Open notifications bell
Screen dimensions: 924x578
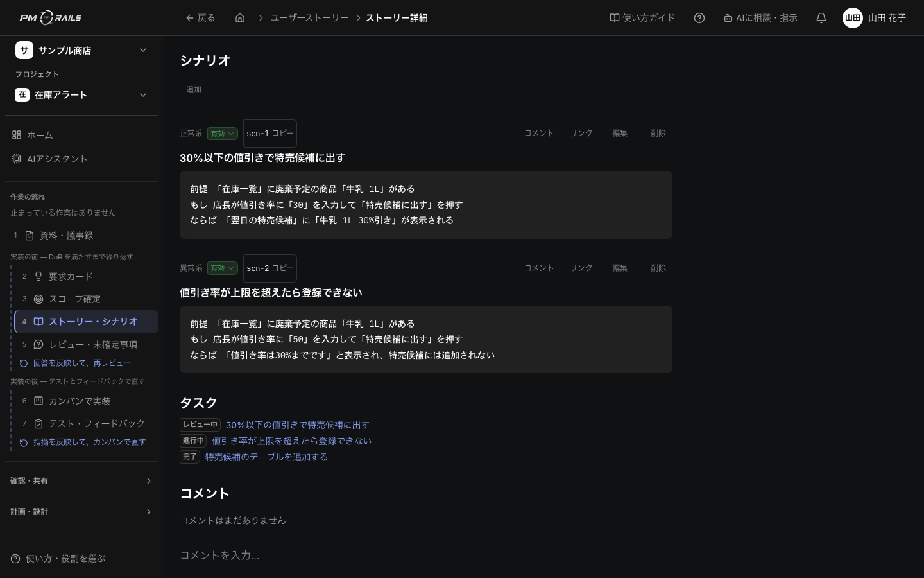coord(821,18)
